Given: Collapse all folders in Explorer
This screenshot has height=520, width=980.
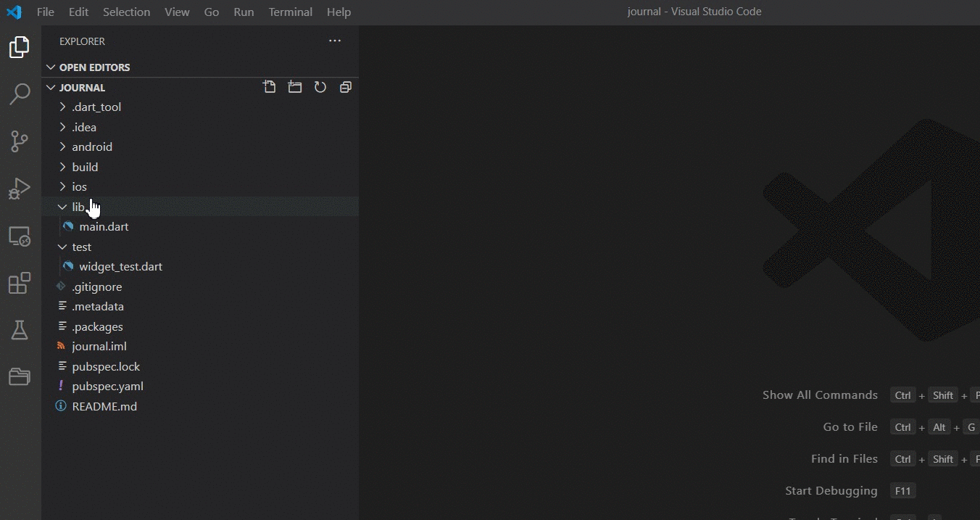Looking at the screenshot, I should [x=346, y=87].
